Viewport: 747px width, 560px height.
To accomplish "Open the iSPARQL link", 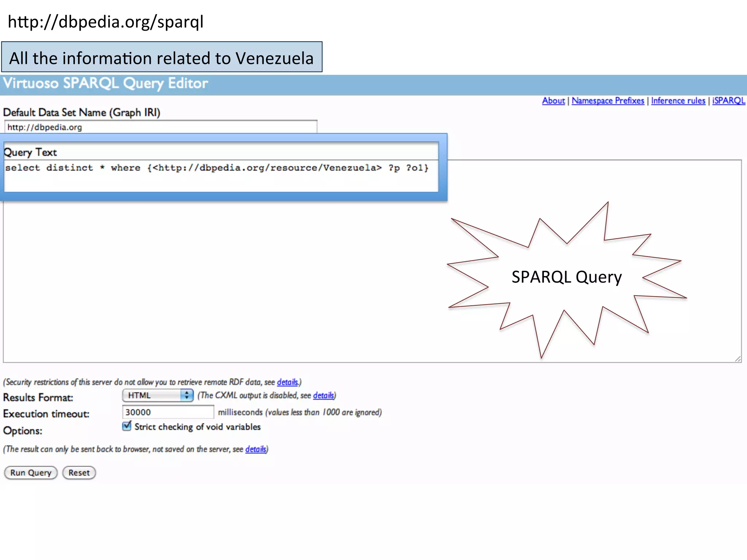I will pyautogui.click(x=728, y=101).
